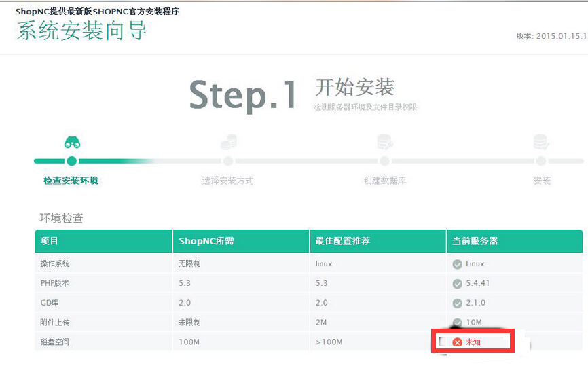Screen dimensions: 588x366
Task: Click the database icon above 创建数据库
Action: pos(385,142)
